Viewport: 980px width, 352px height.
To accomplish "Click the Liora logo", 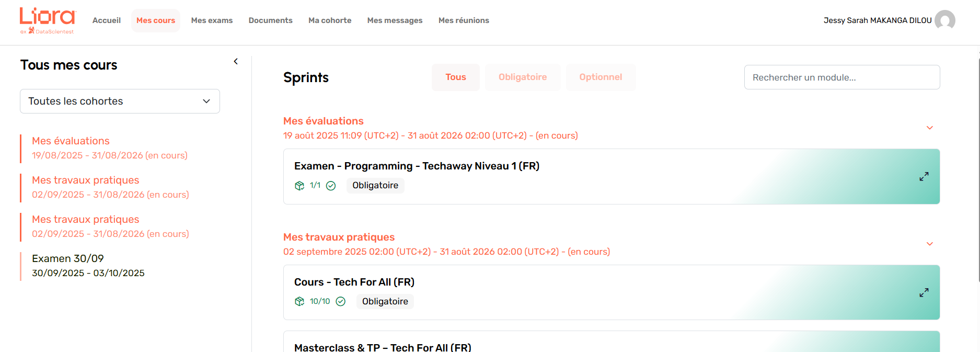I will point(48,20).
